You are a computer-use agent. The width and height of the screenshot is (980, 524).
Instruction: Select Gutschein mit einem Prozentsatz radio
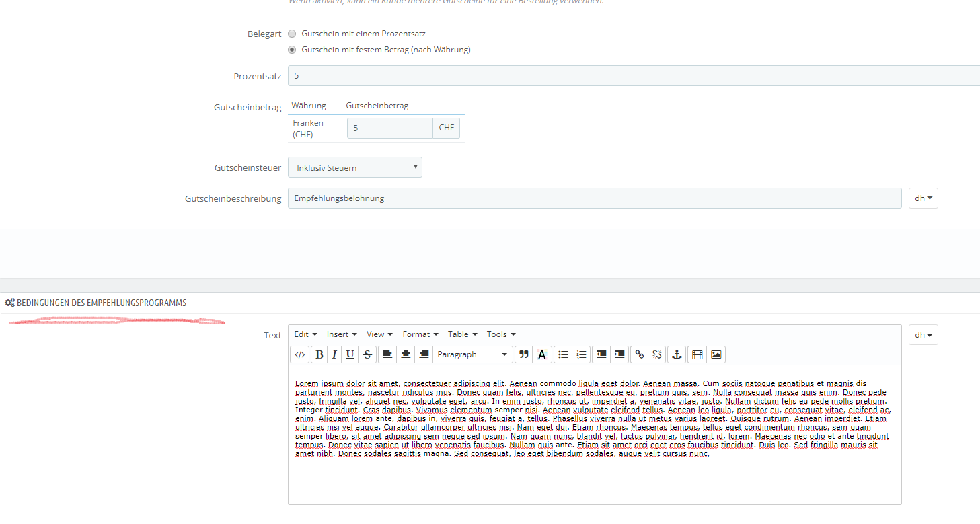[x=292, y=34]
